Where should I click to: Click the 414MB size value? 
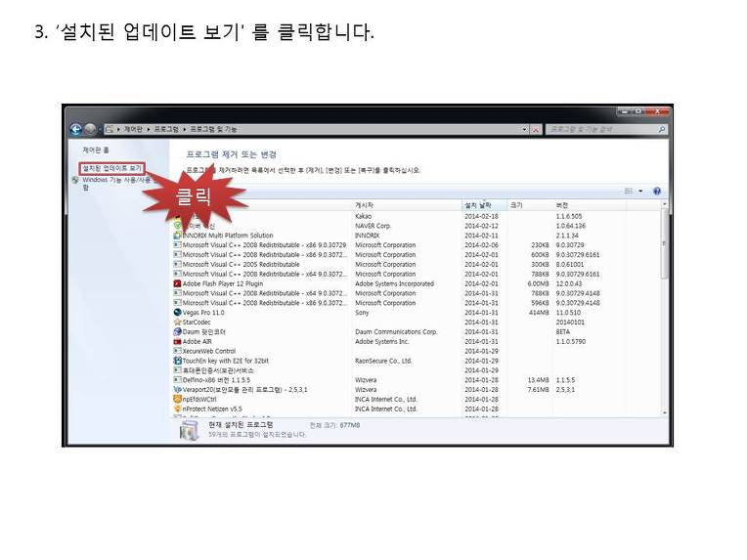pos(539,313)
